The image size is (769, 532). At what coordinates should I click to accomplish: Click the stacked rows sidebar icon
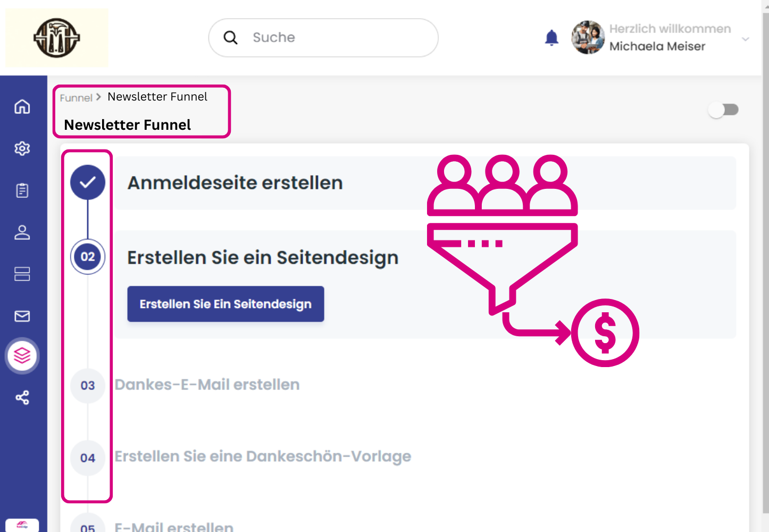point(22,274)
